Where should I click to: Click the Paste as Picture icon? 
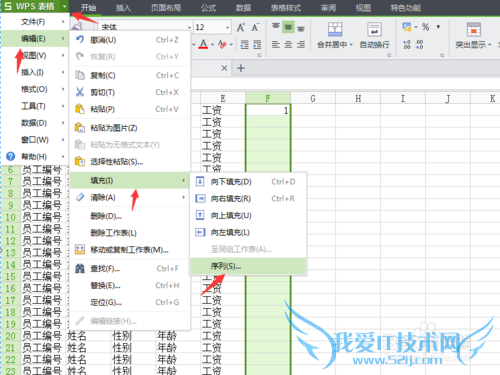click(x=80, y=128)
